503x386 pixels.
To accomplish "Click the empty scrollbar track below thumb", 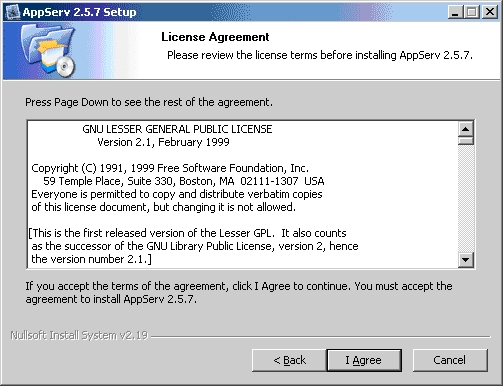I will click(466, 198).
